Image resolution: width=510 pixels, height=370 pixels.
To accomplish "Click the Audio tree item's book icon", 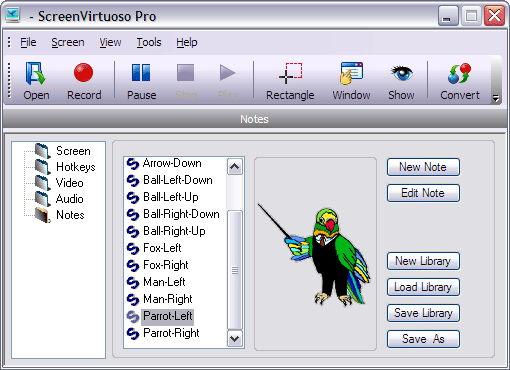I will (42, 199).
